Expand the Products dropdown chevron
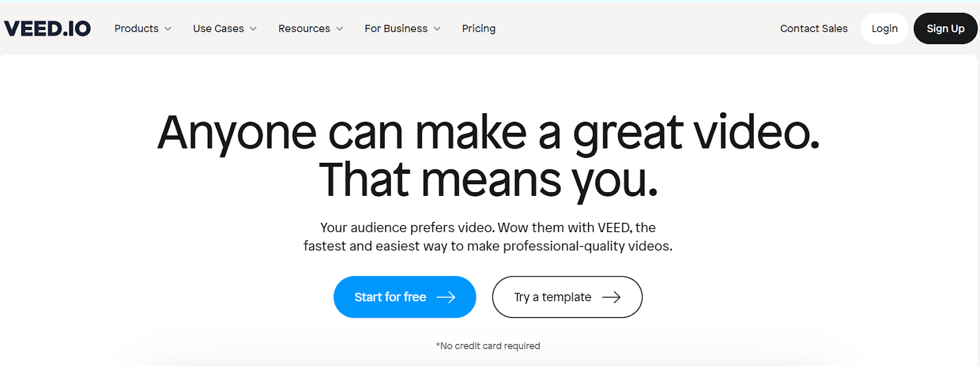Screen dimensions: 980x366 [168, 29]
